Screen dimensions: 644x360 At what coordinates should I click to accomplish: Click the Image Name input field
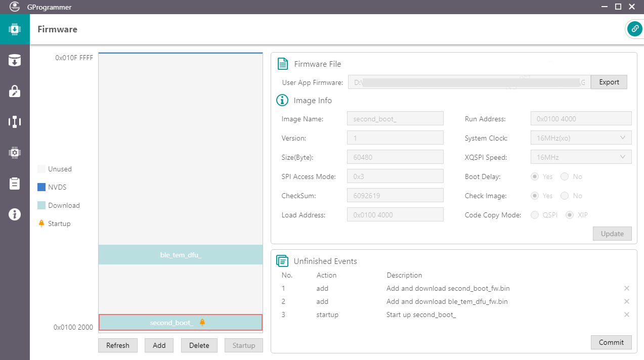pyautogui.click(x=395, y=119)
